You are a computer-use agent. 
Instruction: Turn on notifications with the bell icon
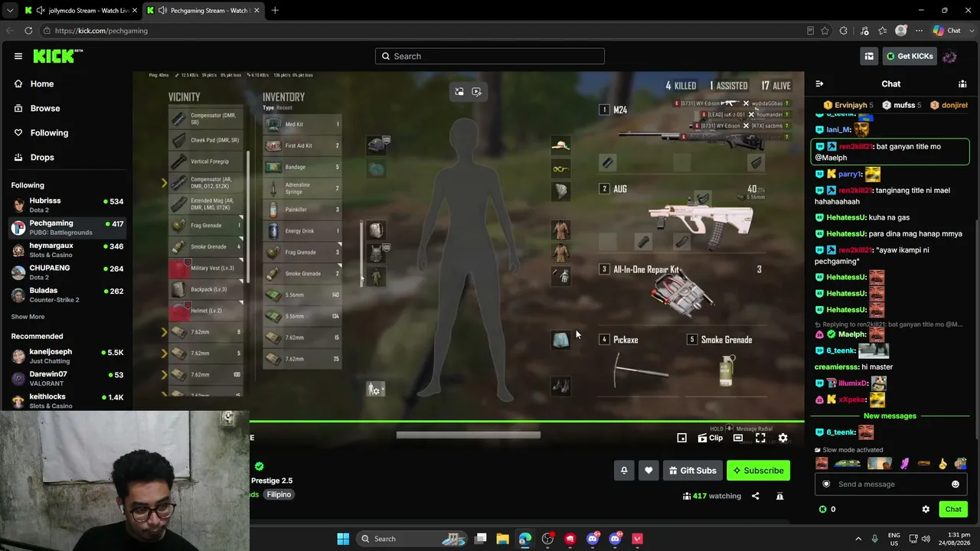coord(624,471)
